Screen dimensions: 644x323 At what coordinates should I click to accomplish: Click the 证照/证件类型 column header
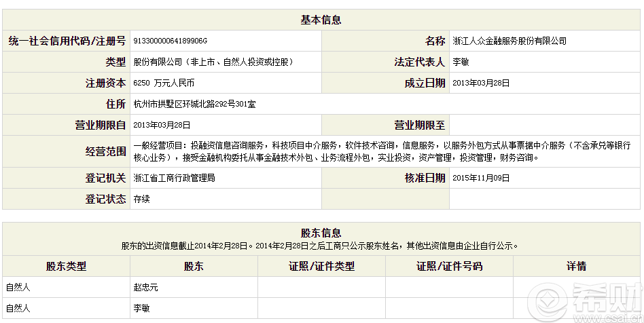point(321,267)
